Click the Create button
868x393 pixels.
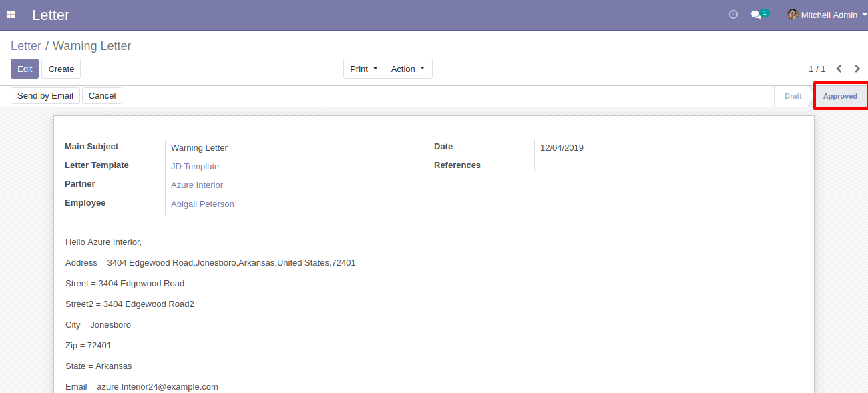61,69
